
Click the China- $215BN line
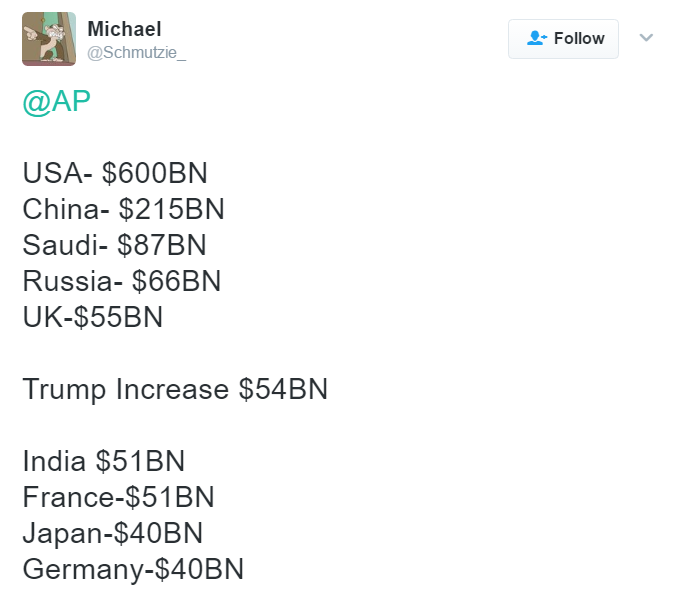coord(124,209)
